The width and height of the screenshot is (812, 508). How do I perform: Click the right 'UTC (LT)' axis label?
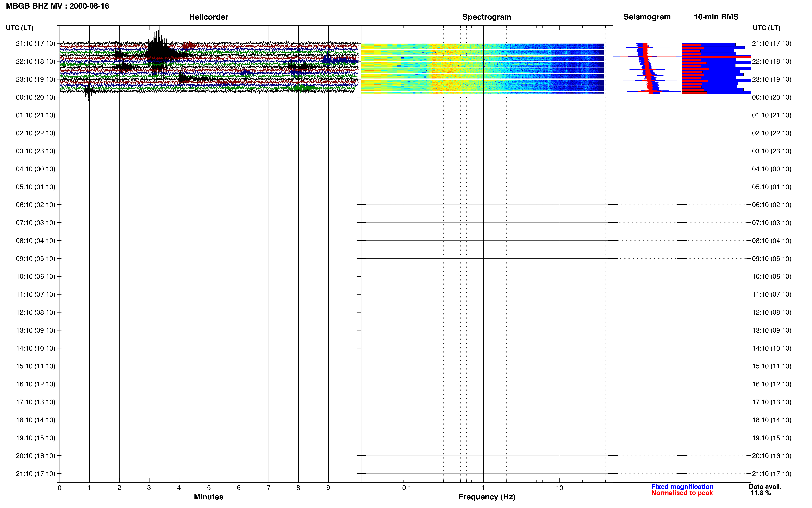coord(766,28)
